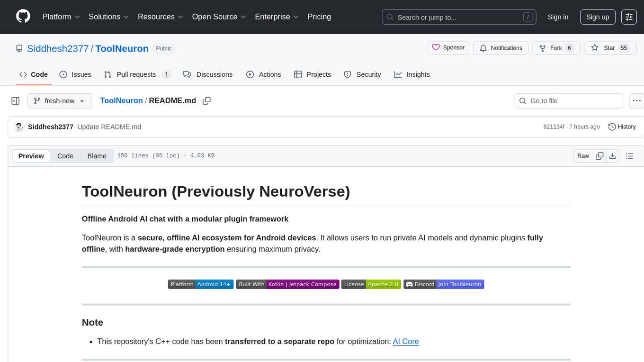View file History

pos(622,127)
